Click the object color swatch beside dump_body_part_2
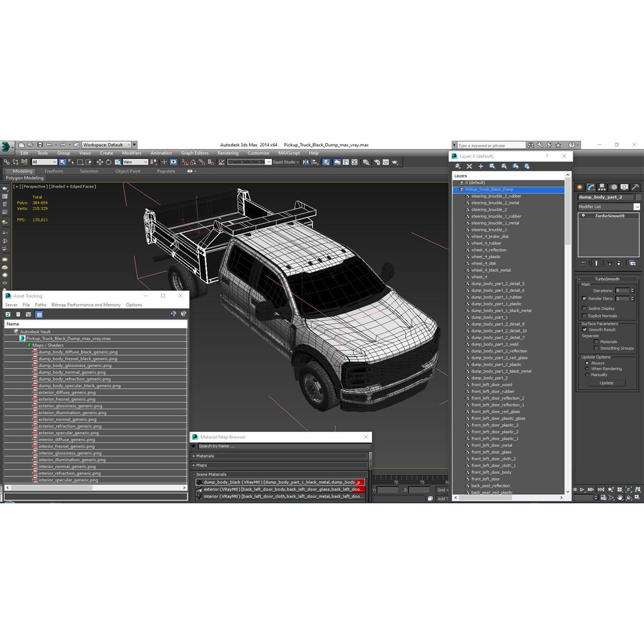 click(638, 197)
